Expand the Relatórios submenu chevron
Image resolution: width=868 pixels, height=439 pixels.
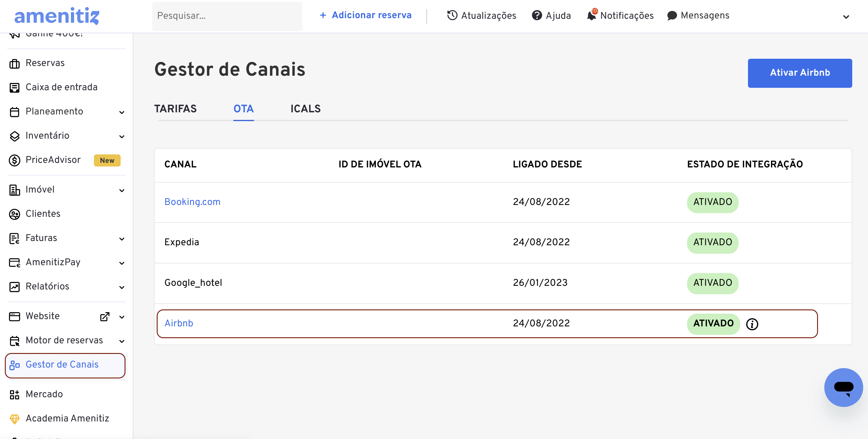click(122, 288)
